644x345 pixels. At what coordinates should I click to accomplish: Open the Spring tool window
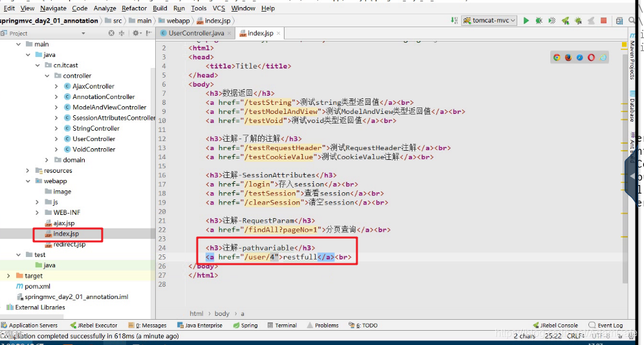pyautogui.click(x=245, y=326)
